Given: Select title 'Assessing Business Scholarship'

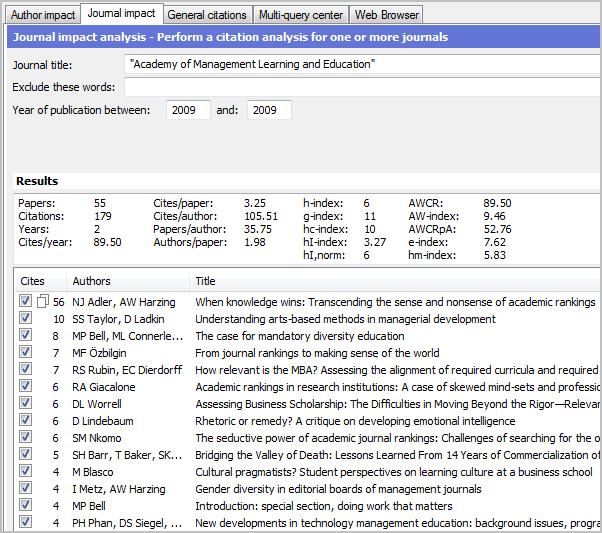Looking at the screenshot, I should (x=397, y=404).
